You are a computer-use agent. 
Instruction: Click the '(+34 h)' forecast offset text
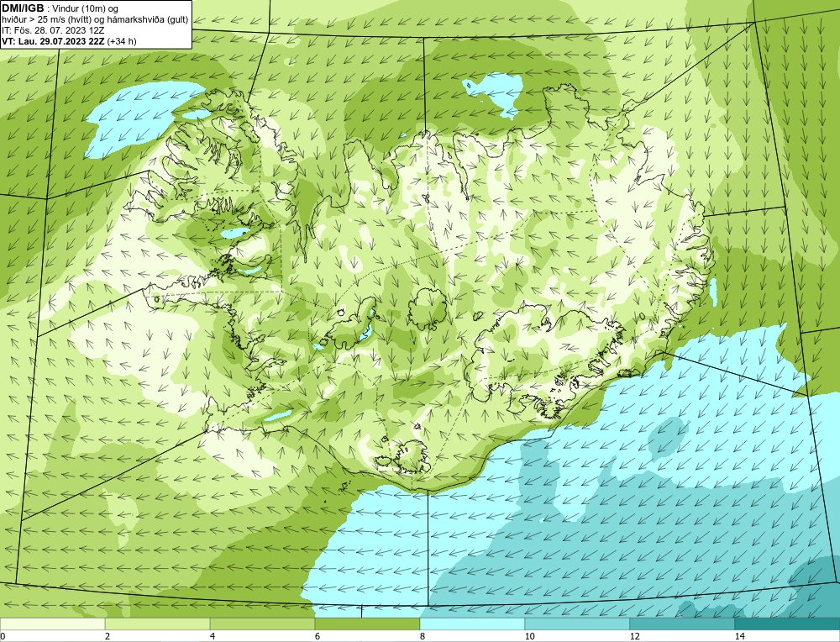point(122,41)
